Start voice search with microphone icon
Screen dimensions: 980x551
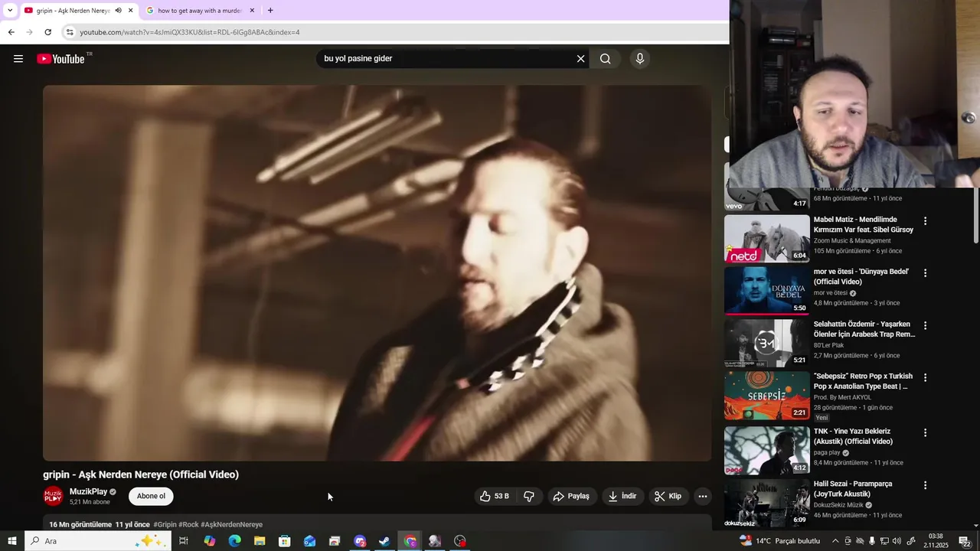[640, 59]
